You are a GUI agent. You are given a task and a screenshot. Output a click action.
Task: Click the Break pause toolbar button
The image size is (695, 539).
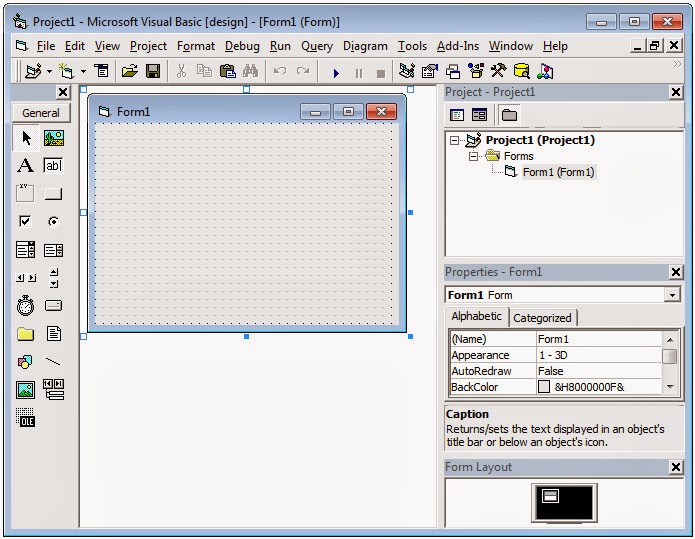(359, 73)
